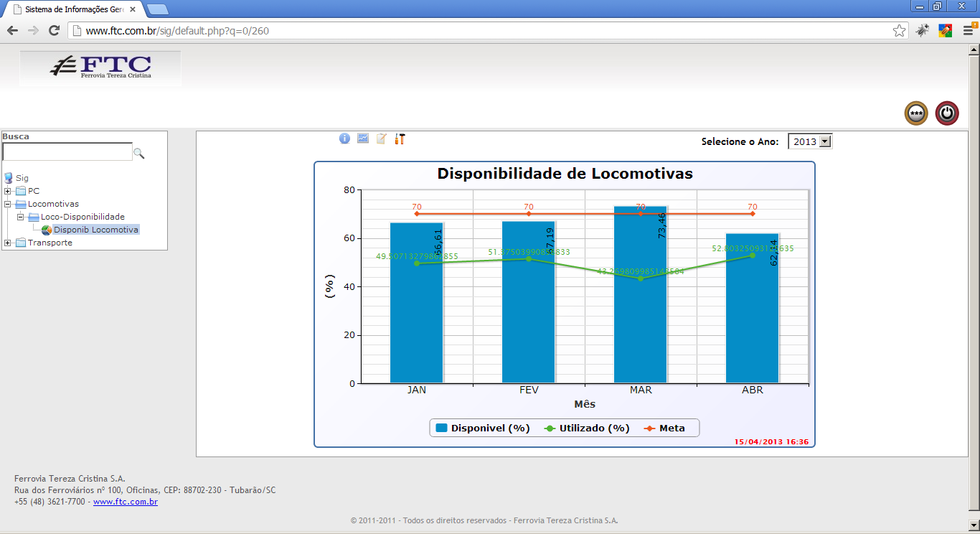The height and width of the screenshot is (534, 980).
Task: Bookmark the page with the star icon
Action: point(899,31)
